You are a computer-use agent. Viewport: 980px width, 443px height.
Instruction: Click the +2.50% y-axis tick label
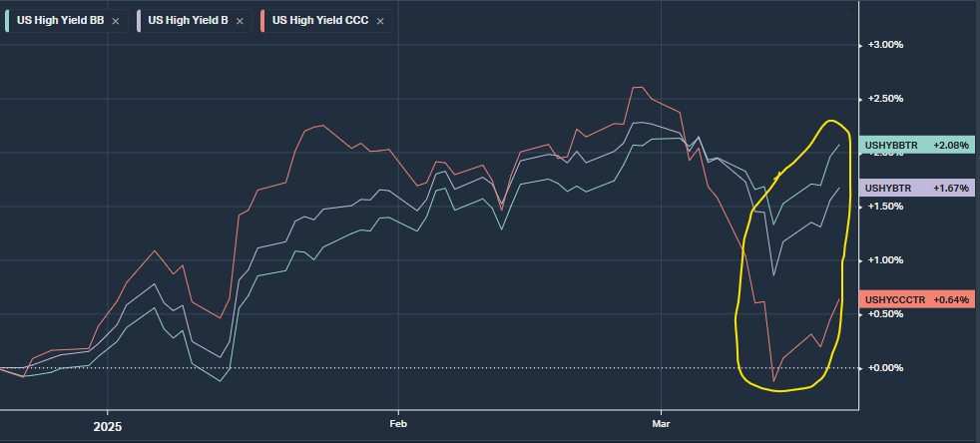[885, 99]
